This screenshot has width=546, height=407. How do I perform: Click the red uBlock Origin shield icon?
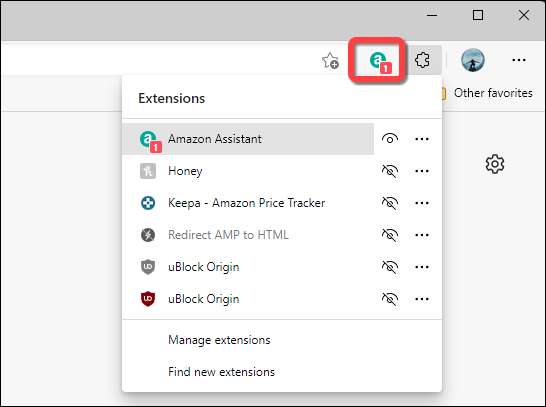tap(148, 299)
